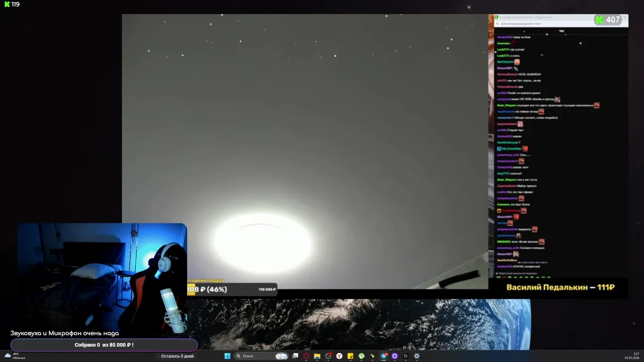This screenshot has width=644, height=362.
Task: Click the "Осталось 0 дней" label
Action: pos(177,356)
